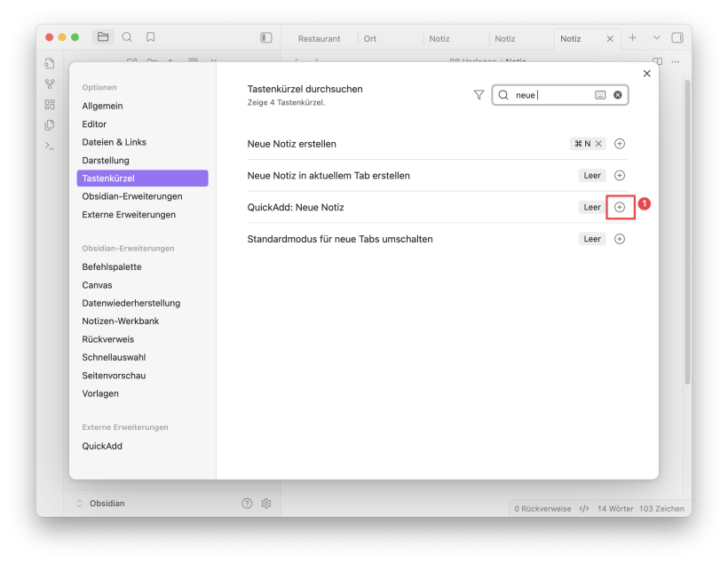Clear the hotkey search field
Image resolution: width=728 pixels, height=564 pixels.
[618, 95]
